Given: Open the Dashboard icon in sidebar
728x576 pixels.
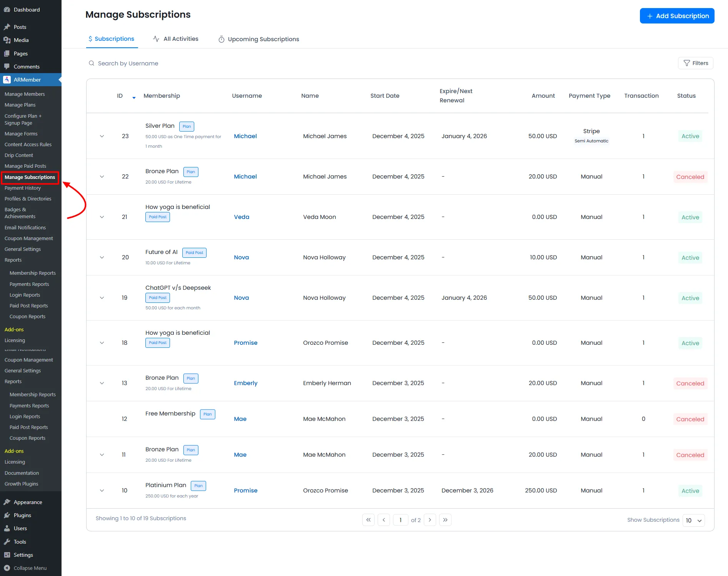Looking at the screenshot, I should pyautogui.click(x=7, y=9).
